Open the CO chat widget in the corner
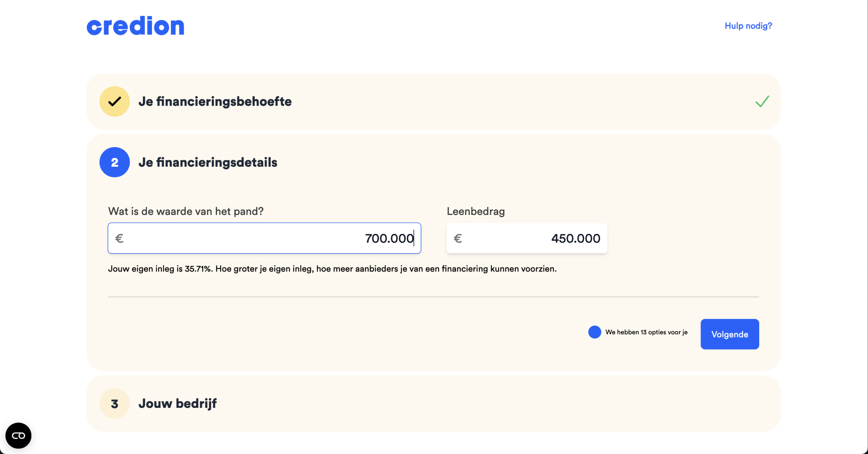The width and height of the screenshot is (868, 454). point(18,435)
